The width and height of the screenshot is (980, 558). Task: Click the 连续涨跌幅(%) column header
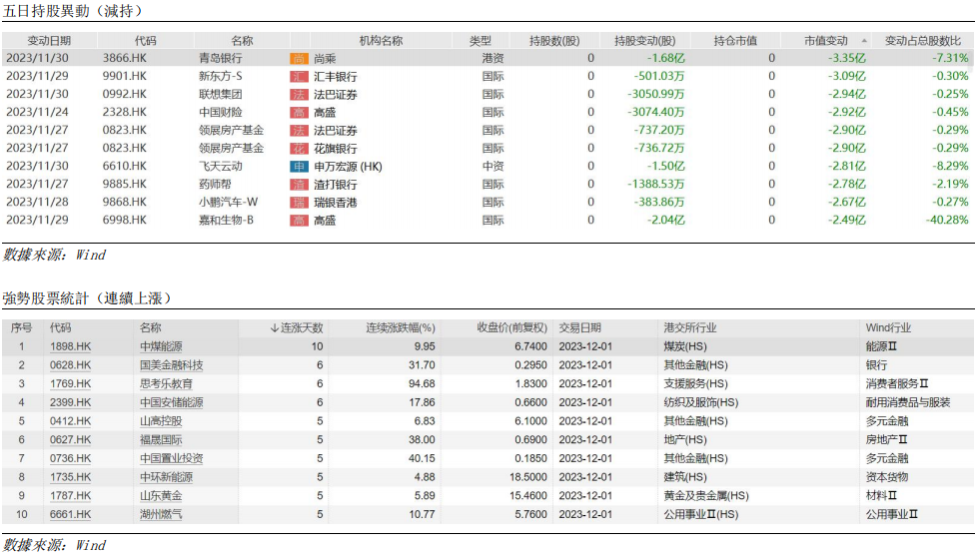pyautogui.click(x=400, y=328)
